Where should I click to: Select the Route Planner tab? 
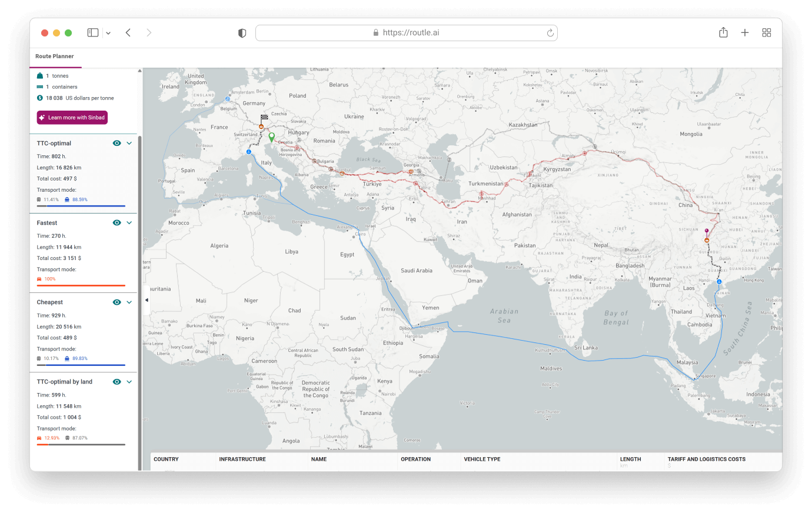54,56
